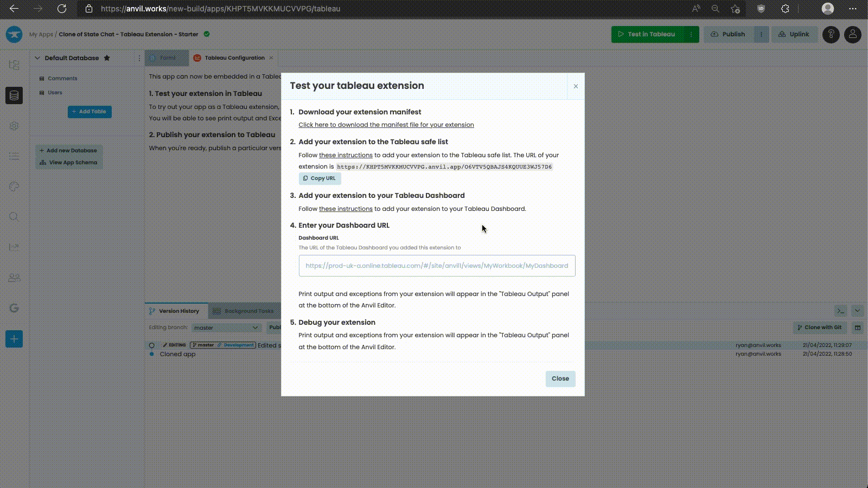Open safe list 'these instructions' link
Viewport: 868px width, 488px height.
346,155
